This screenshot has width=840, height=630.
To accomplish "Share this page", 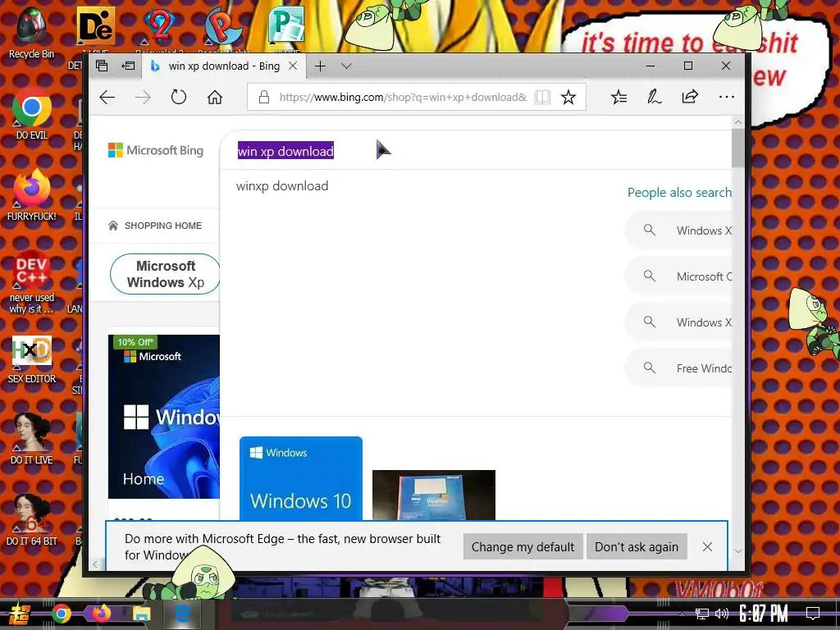I will [690, 97].
